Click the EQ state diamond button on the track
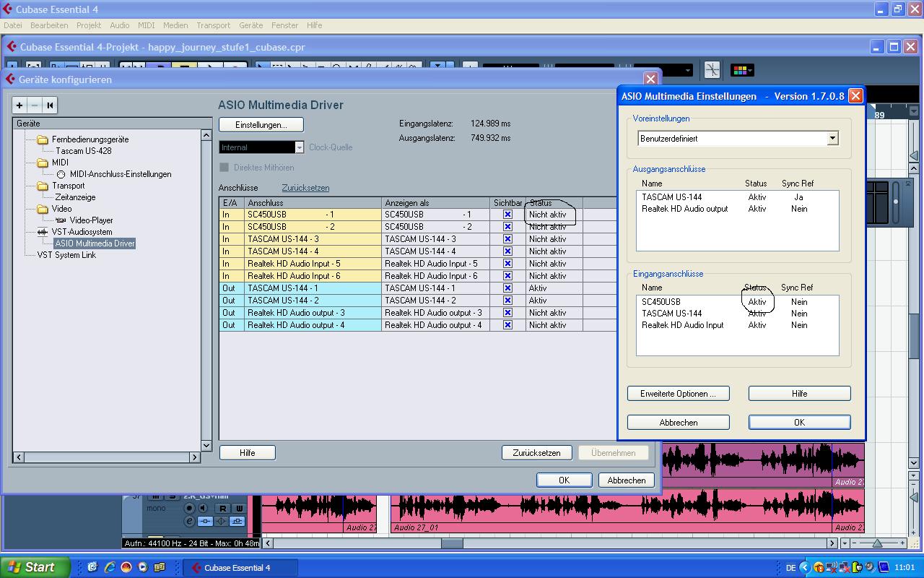924x578 pixels. (x=222, y=521)
